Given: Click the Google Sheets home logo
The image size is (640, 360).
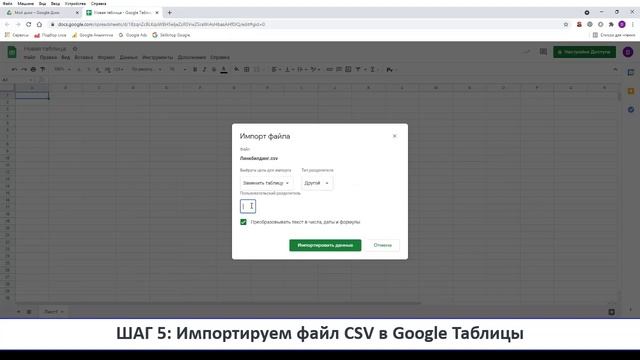Looking at the screenshot, I should (x=12, y=52).
